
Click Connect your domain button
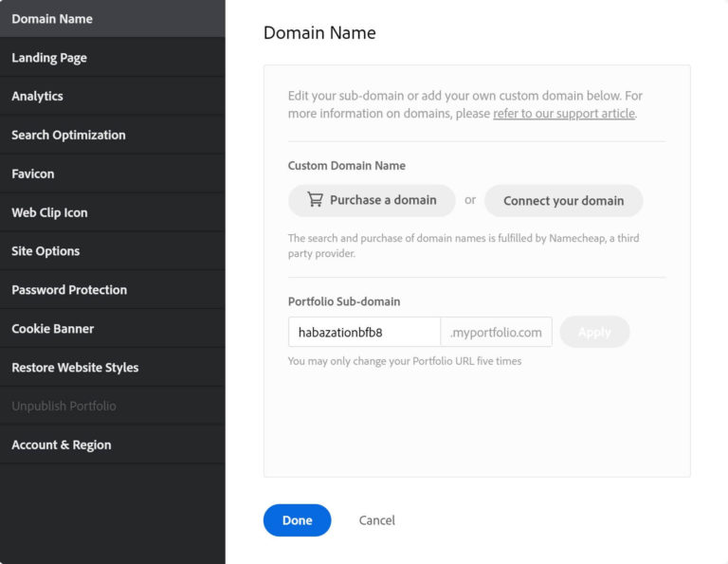[x=564, y=201]
